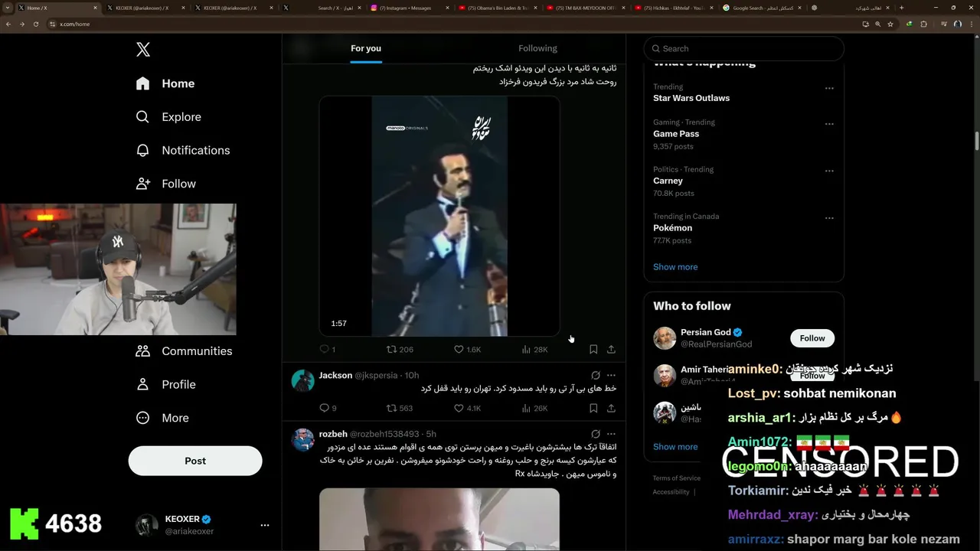The height and width of the screenshot is (551, 980).
Task: Click the page vertical scrollbar
Action: point(976,142)
